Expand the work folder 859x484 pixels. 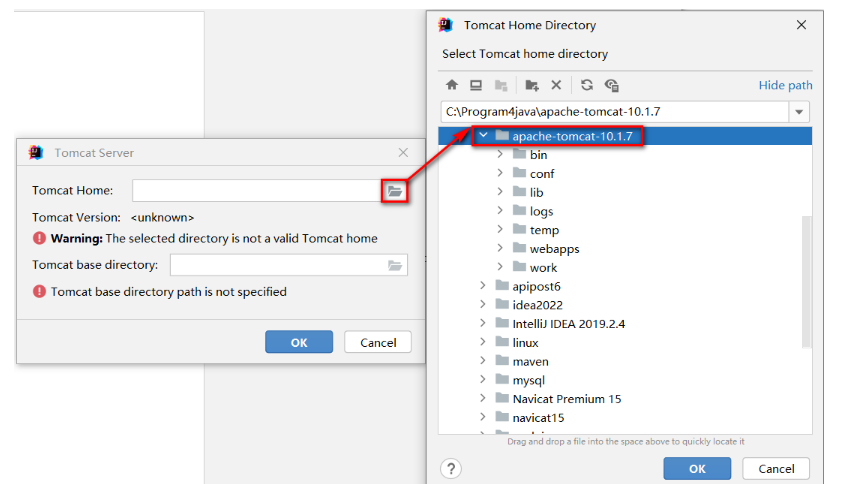tap(500, 267)
